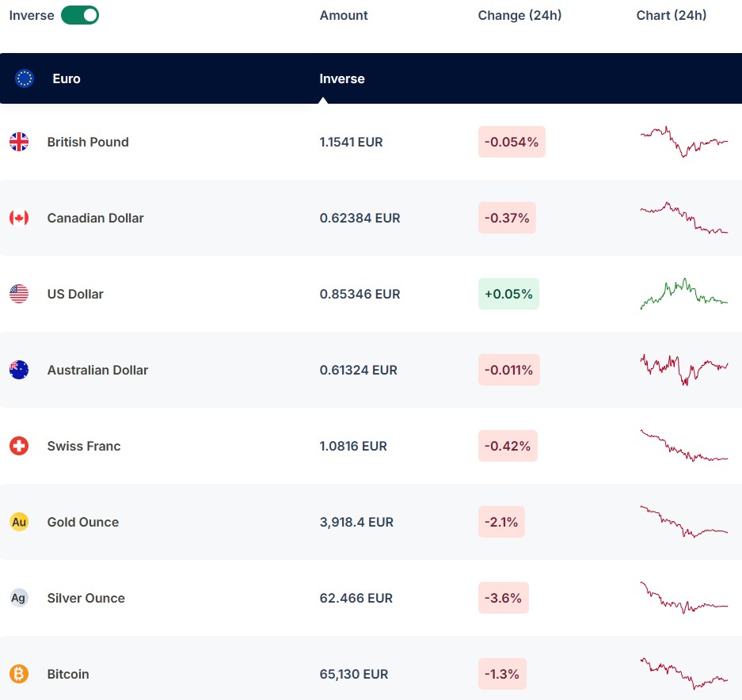
Task: Click the Amount column header
Action: [x=344, y=15]
